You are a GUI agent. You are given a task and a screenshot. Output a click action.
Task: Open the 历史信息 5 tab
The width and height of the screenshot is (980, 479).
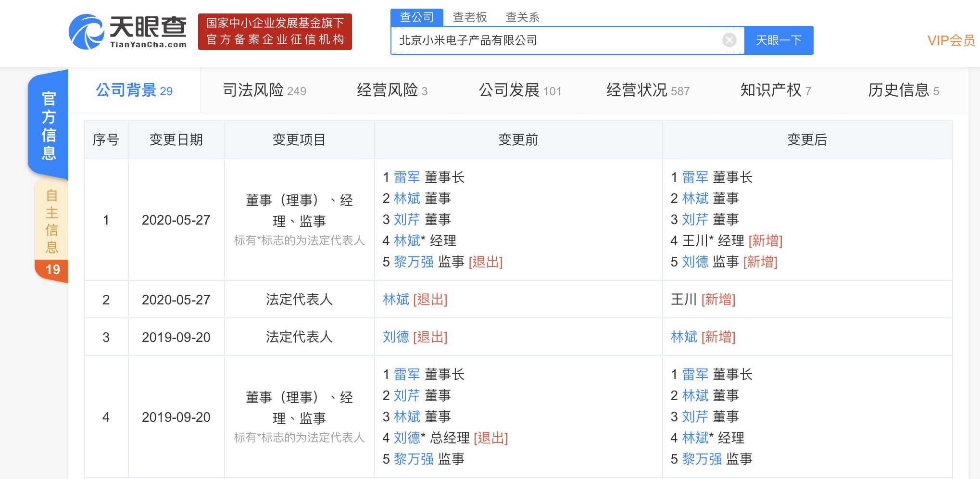point(903,90)
